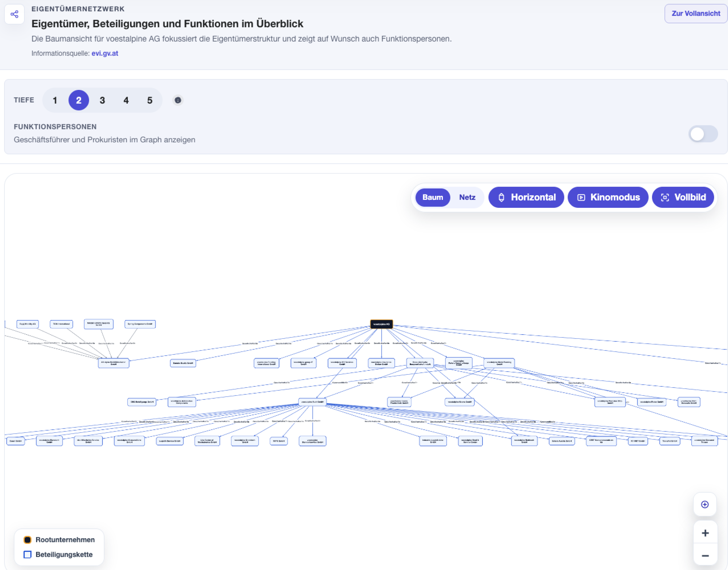Follow the evi.gv.at source link
728x570 pixels.
105,53
